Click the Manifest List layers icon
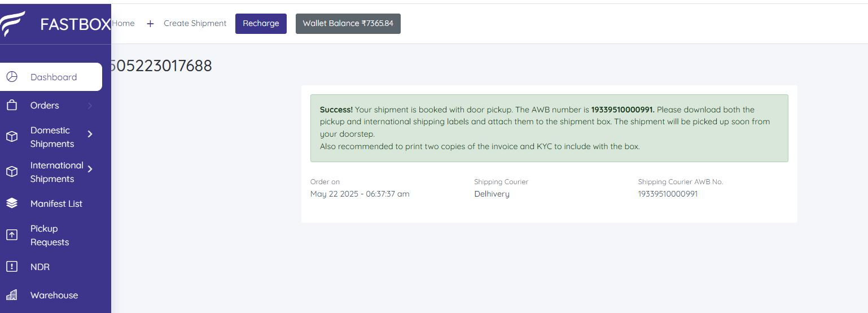This screenshot has height=313, width=868. click(x=12, y=203)
